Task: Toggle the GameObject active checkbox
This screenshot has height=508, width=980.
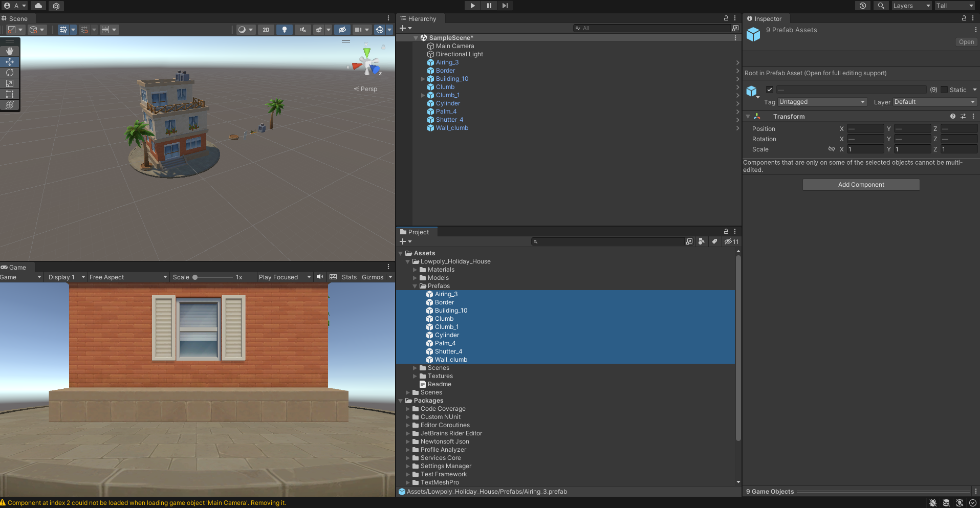Action: pos(769,90)
